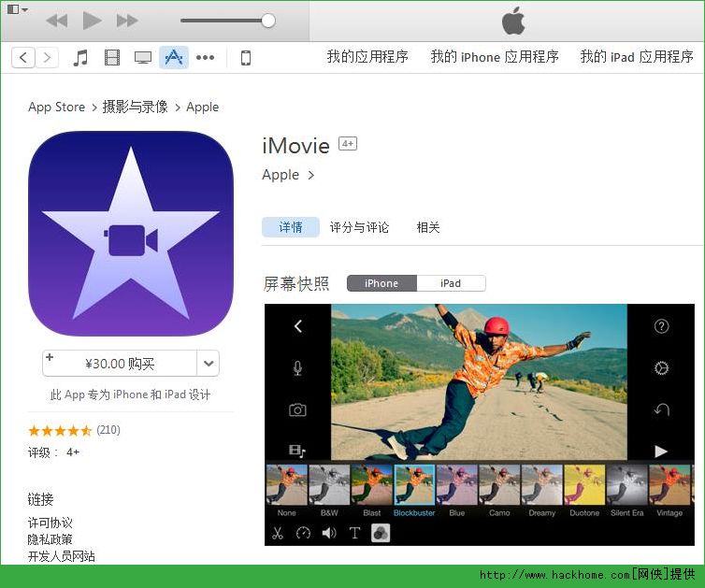
Task: Click help question mark icon in screenshot
Action: (x=661, y=326)
